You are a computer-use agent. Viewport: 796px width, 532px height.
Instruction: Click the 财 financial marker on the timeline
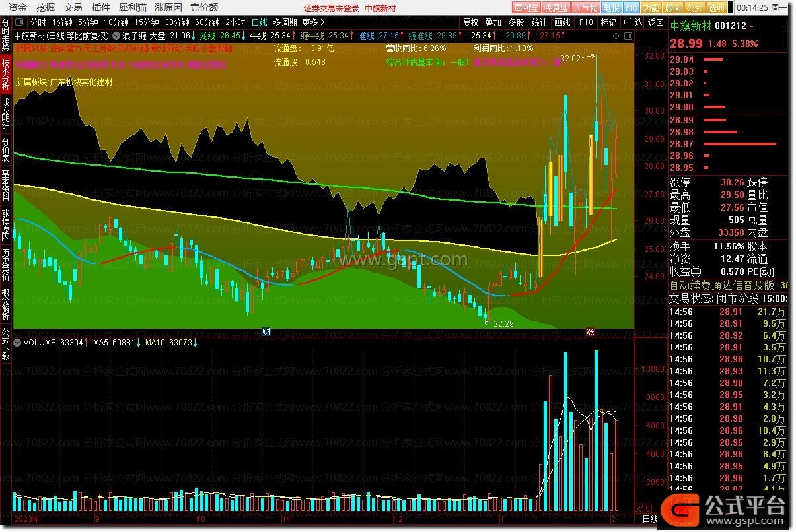click(266, 332)
